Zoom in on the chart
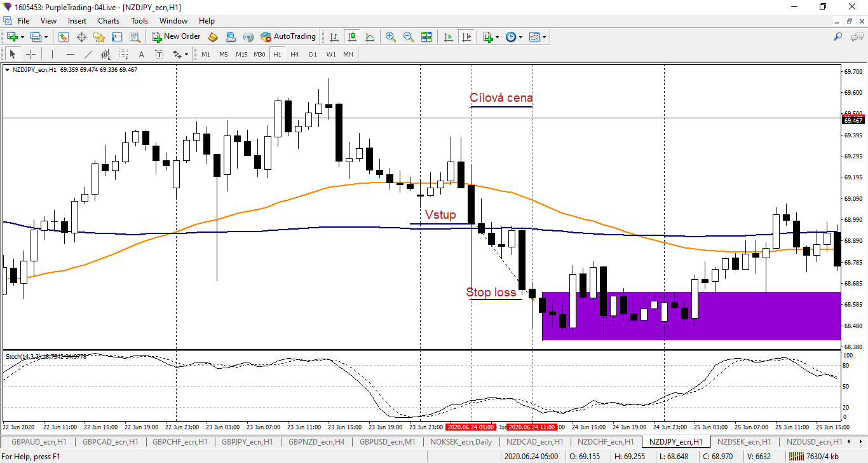The width and height of the screenshot is (868, 463). pyautogui.click(x=391, y=37)
